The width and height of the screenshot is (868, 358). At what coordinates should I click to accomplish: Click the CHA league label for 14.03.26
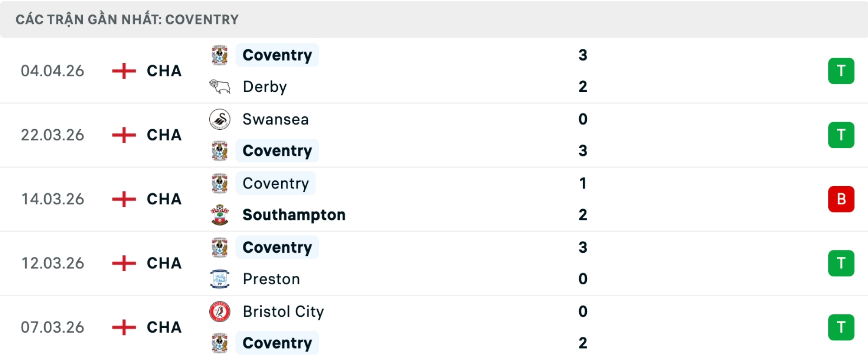[164, 199]
